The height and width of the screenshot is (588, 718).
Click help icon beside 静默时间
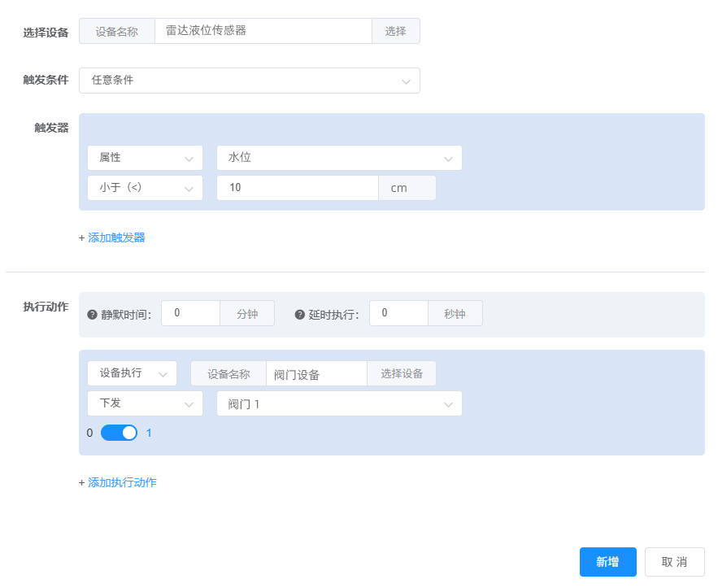click(92, 315)
